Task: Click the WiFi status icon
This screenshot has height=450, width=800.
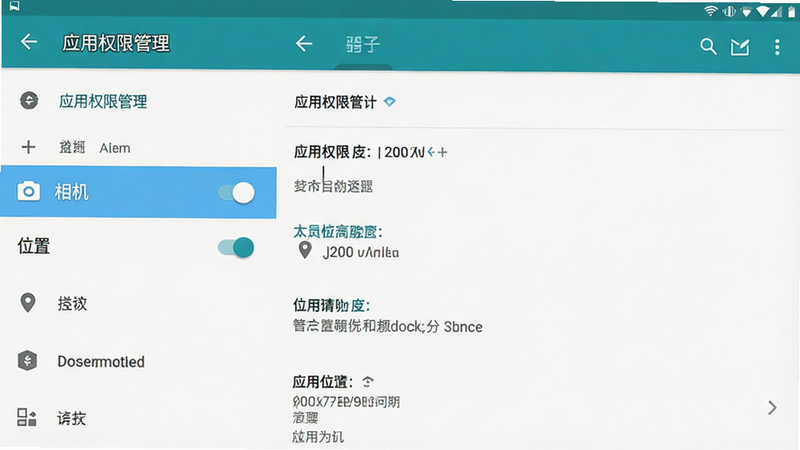Action: click(x=710, y=11)
